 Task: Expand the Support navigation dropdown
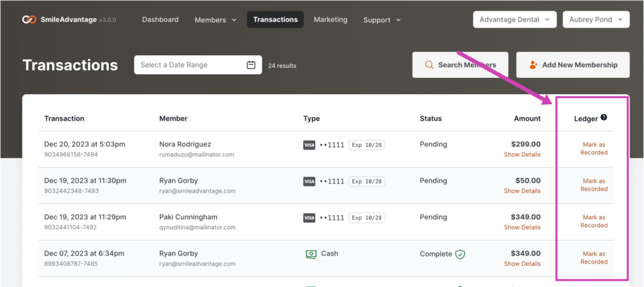(x=381, y=20)
